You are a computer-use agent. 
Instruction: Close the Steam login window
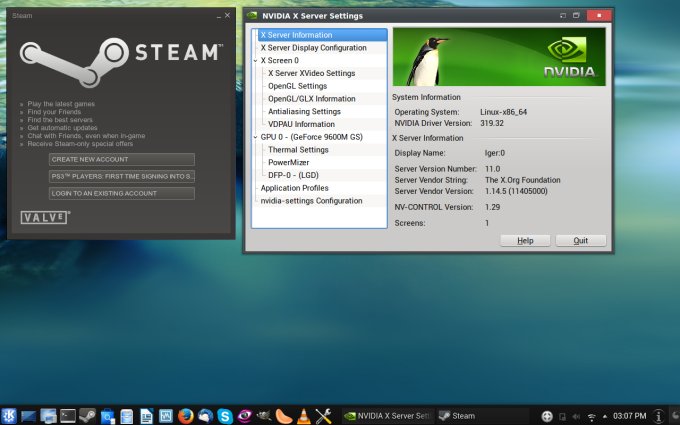227,15
